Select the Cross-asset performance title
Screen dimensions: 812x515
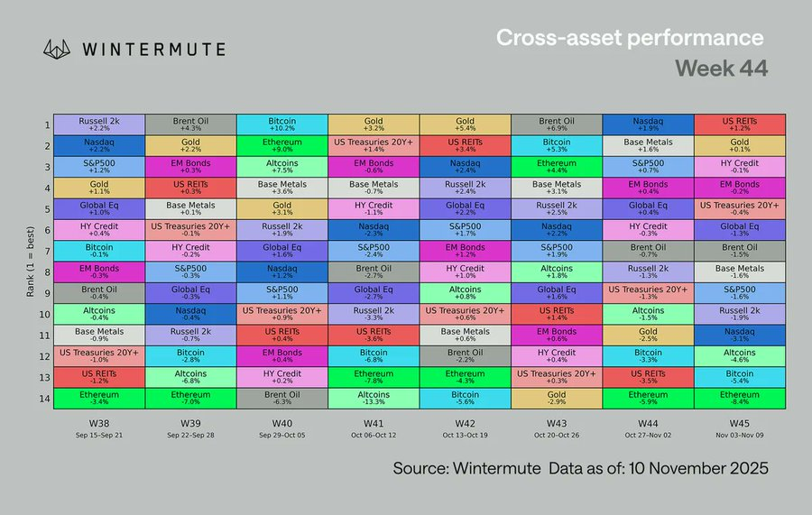tap(629, 38)
